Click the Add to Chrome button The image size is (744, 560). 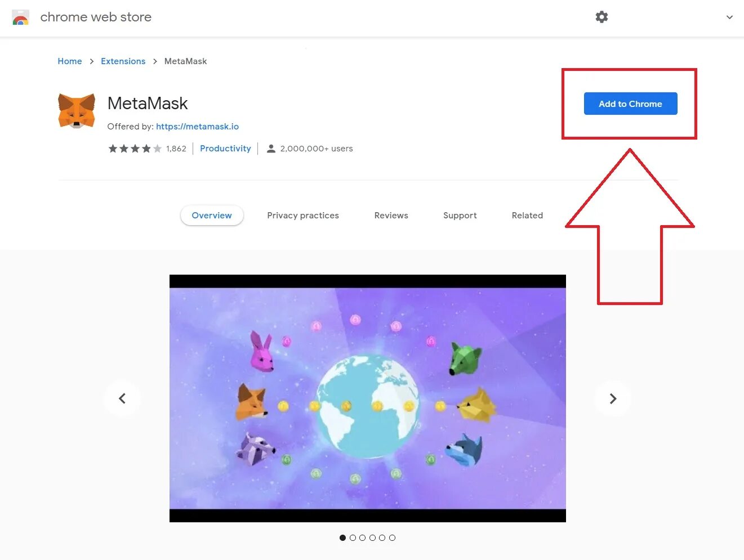tap(630, 104)
